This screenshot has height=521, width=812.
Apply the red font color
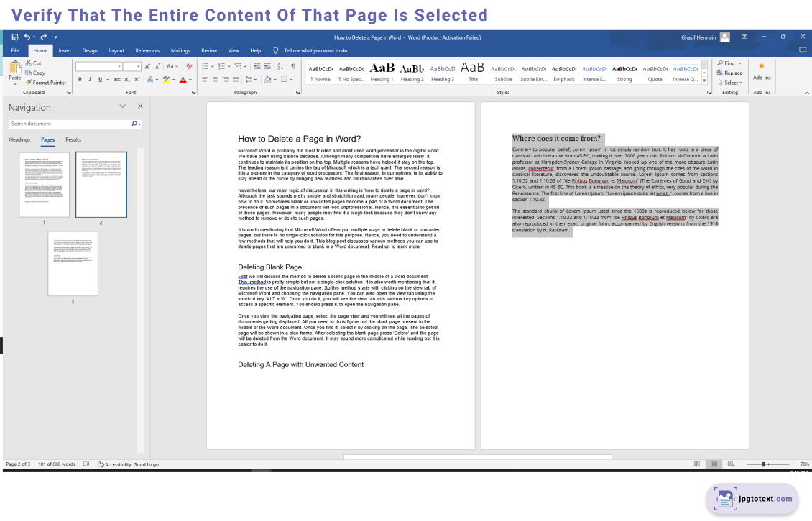(x=183, y=80)
